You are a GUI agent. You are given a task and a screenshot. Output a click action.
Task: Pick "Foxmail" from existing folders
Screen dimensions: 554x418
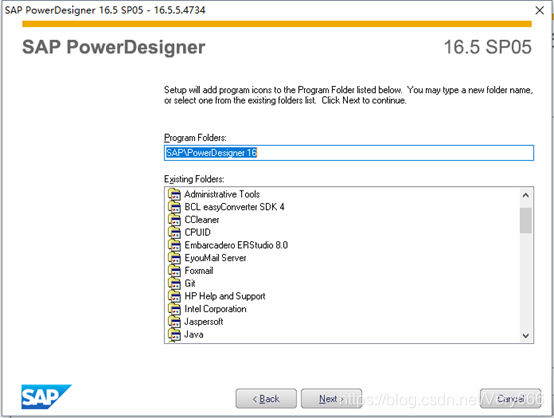click(x=199, y=271)
